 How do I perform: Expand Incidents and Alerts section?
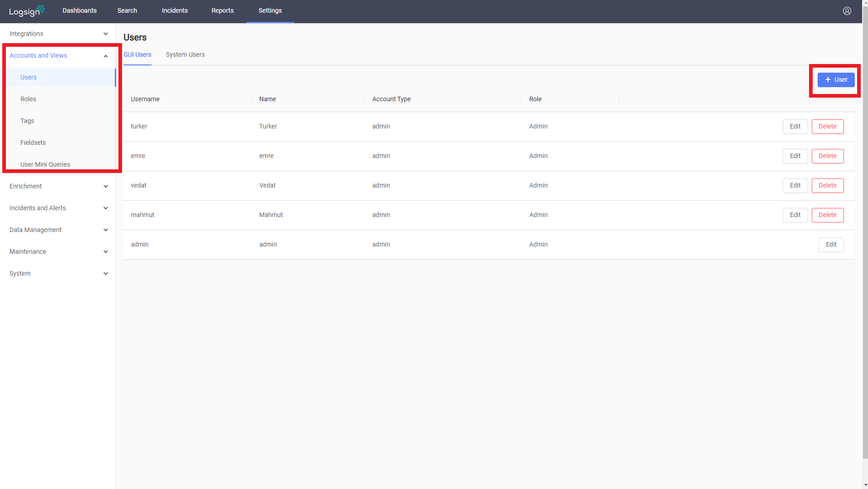click(58, 208)
